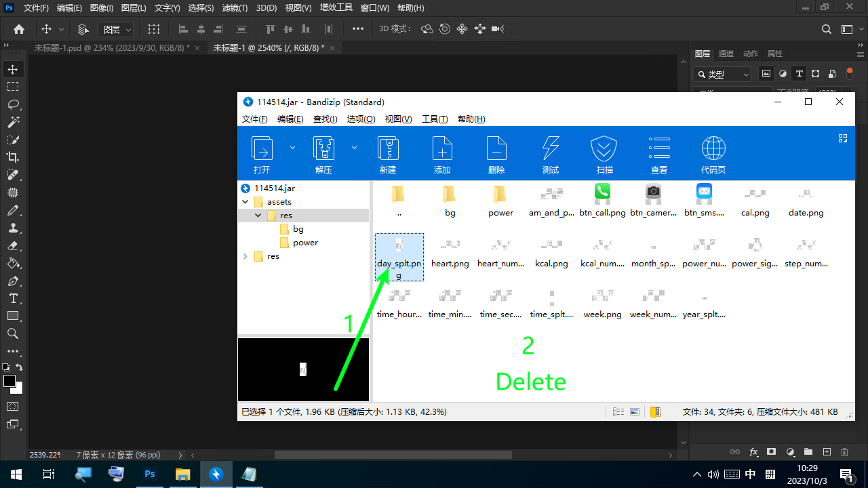
Task: Toggle the pixel layer filter icon
Action: click(x=766, y=74)
